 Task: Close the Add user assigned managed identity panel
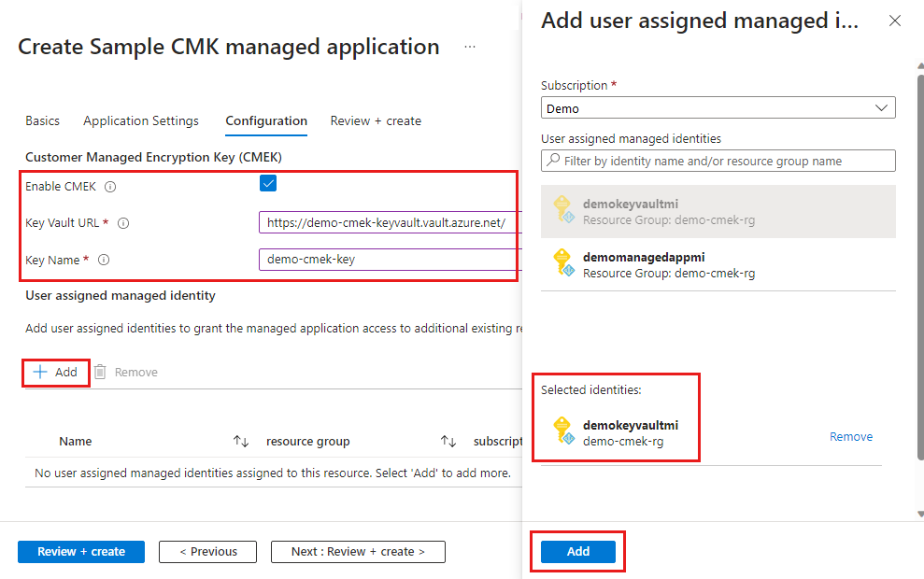[x=894, y=20]
